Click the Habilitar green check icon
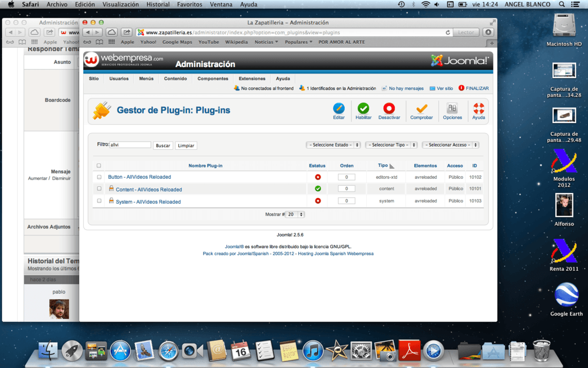This screenshot has height=368, width=588. [x=363, y=109]
